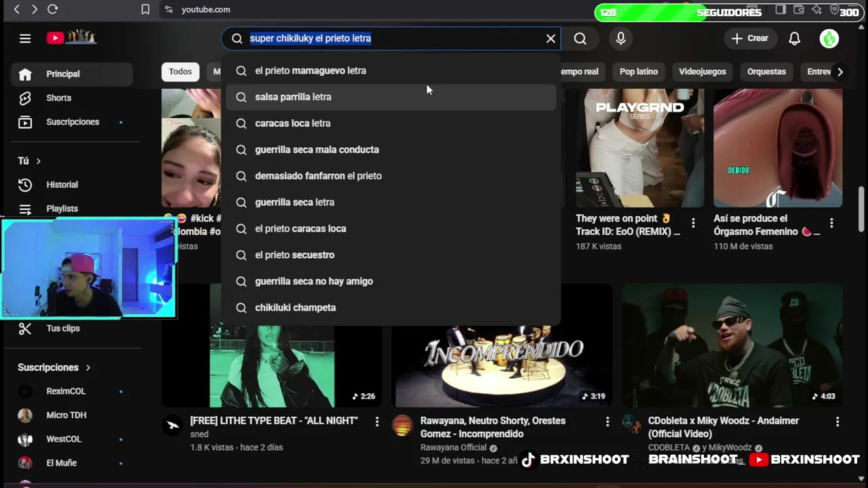
Task: Open the Incomprendido video thumbnail
Action: click(502, 366)
